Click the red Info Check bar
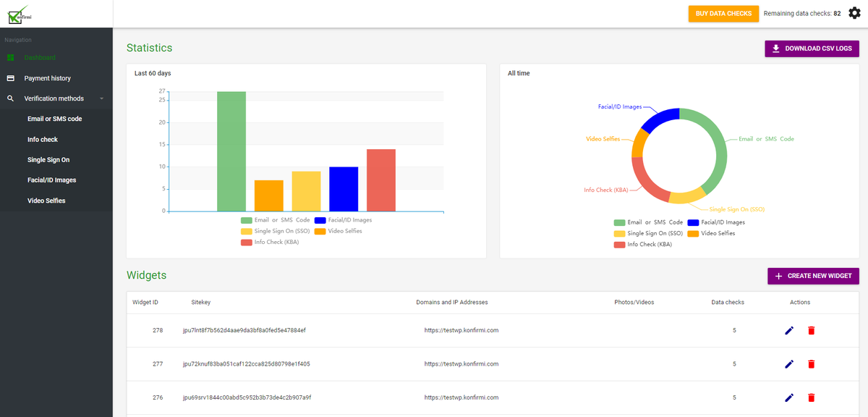The height and width of the screenshot is (417, 868). [381, 180]
